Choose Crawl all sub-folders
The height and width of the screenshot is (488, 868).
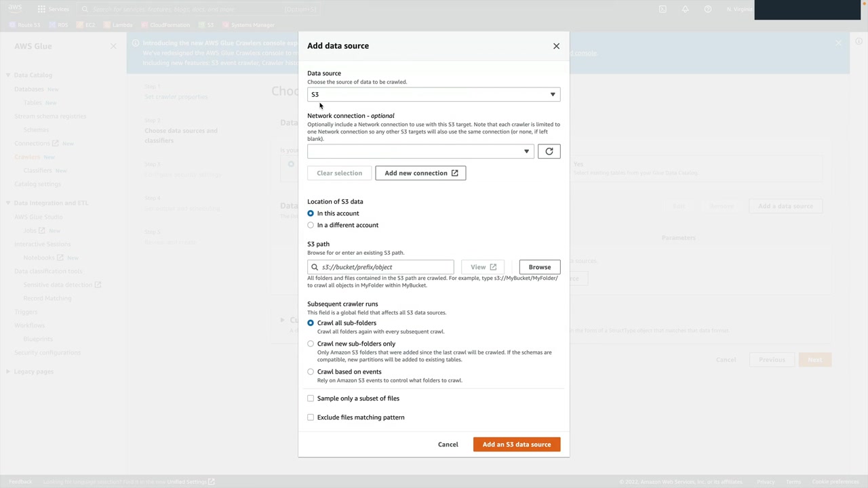coord(311,323)
